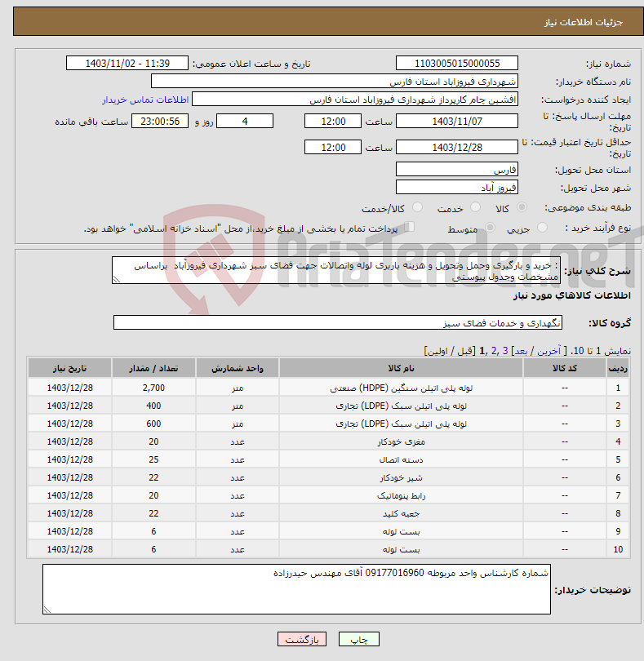This screenshot has width=644, height=661.
Task: Click the quantity '600' cell
Action: pyautogui.click(x=153, y=424)
